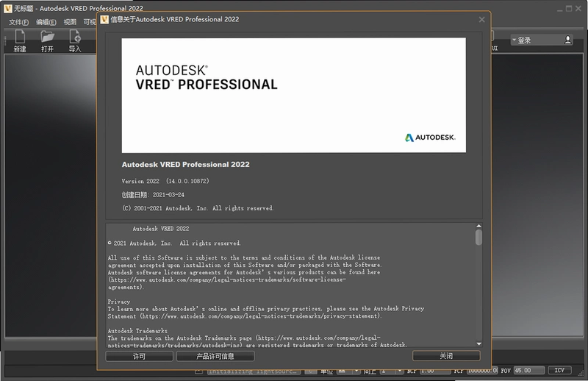
Task: Expand the 登录 sign-in dropdown
Action: 514,40
